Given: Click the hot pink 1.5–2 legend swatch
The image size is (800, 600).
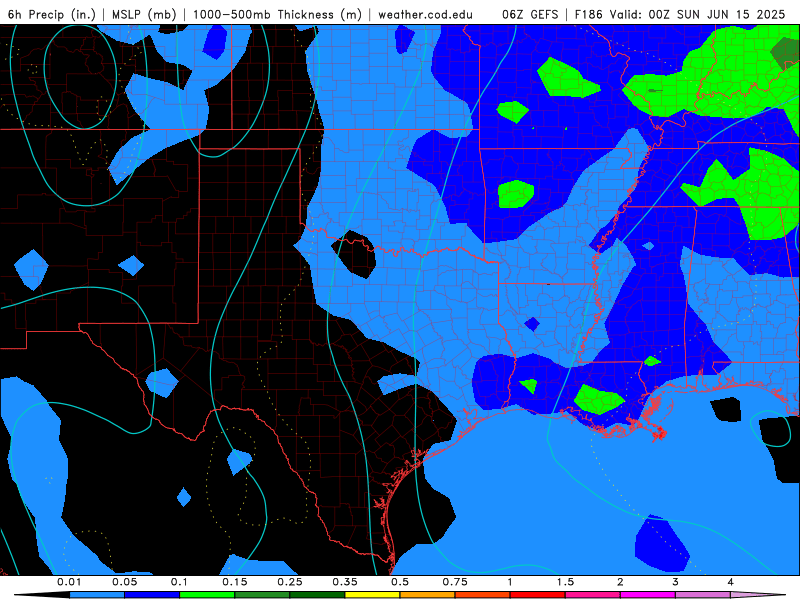Looking at the screenshot, I should [593, 595].
